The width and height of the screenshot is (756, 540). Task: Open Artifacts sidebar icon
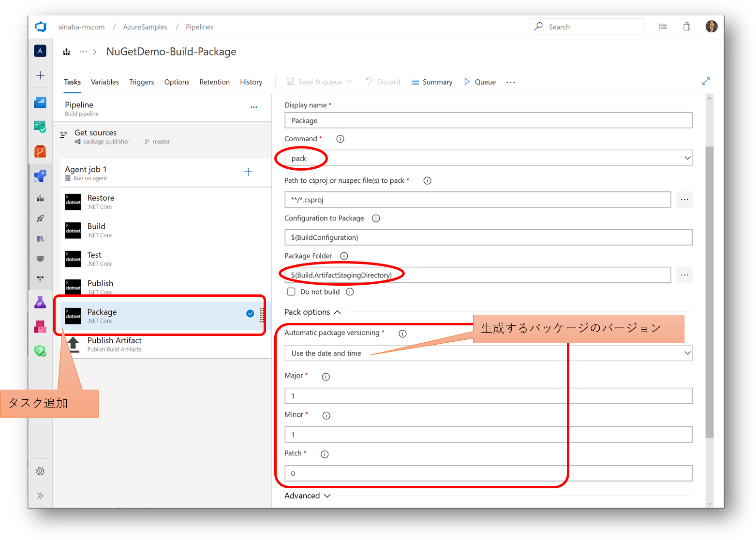(x=40, y=327)
